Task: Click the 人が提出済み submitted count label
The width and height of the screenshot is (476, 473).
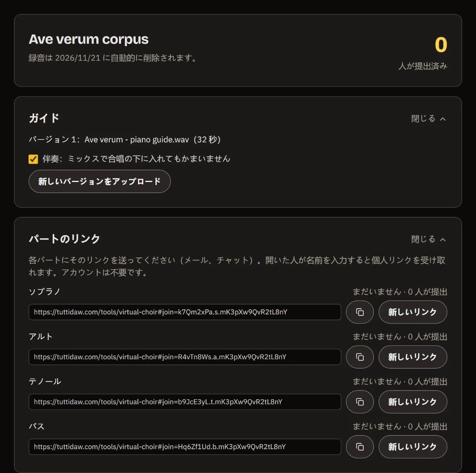Action: click(423, 66)
